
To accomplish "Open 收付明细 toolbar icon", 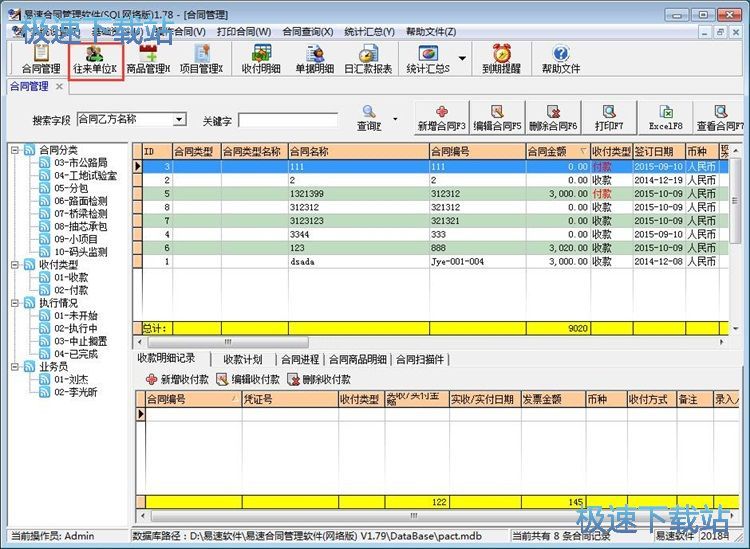I will 260,59.
